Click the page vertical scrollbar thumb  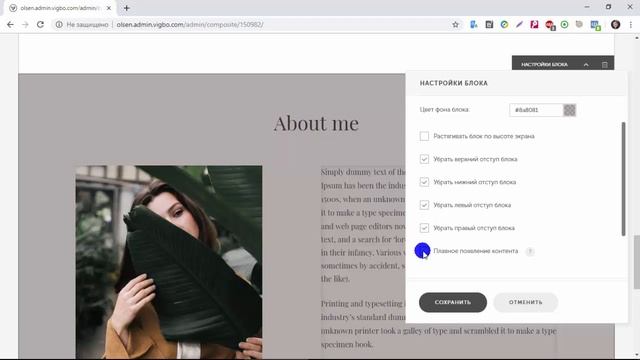pyautogui.click(x=636, y=262)
